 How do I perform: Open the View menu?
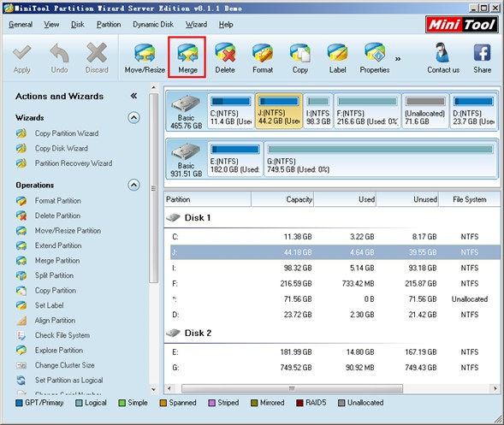(x=51, y=25)
